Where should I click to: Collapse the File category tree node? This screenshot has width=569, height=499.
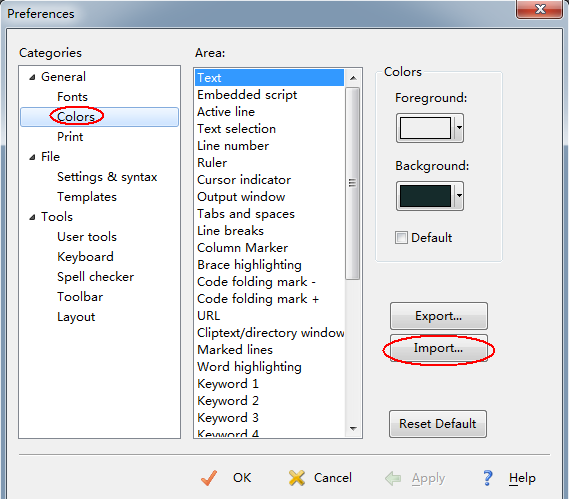pos(32,157)
